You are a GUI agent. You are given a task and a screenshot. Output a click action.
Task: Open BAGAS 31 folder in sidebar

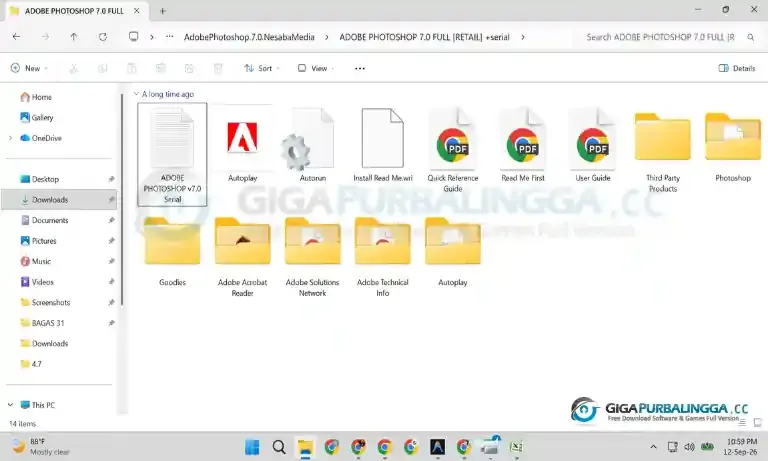coord(42,323)
